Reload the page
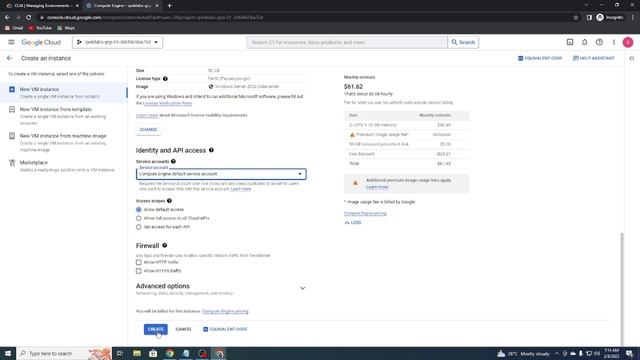The height and width of the screenshot is (360, 640). (29, 18)
